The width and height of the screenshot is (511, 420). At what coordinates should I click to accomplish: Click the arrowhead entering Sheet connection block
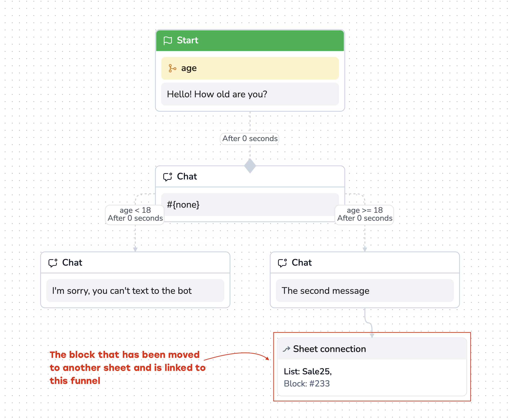coord(372,335)
